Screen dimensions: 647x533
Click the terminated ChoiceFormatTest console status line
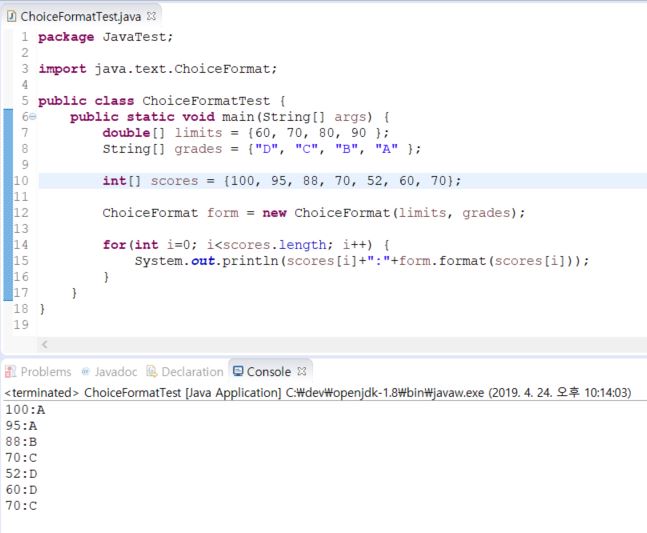[318, 392]
